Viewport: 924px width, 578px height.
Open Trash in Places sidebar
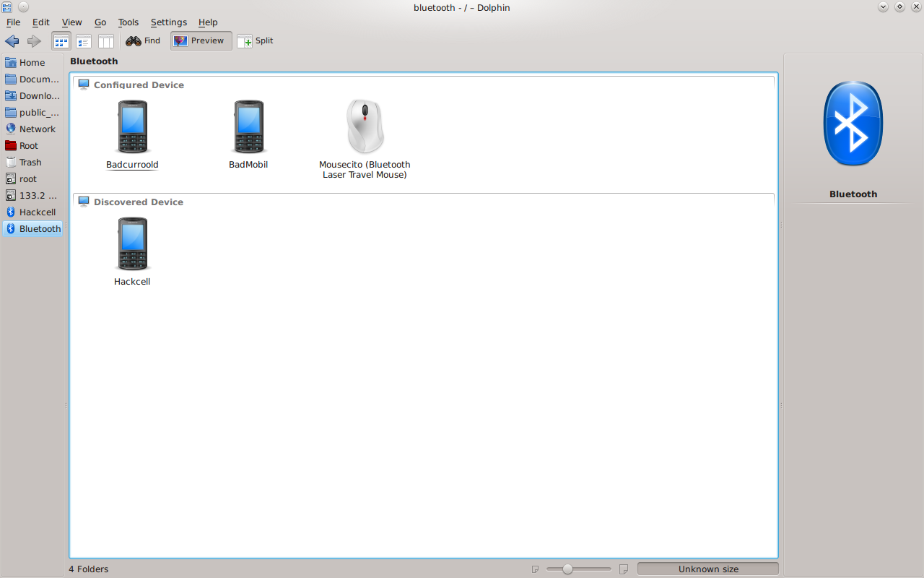pyautogui.click(x=32, y=163)
